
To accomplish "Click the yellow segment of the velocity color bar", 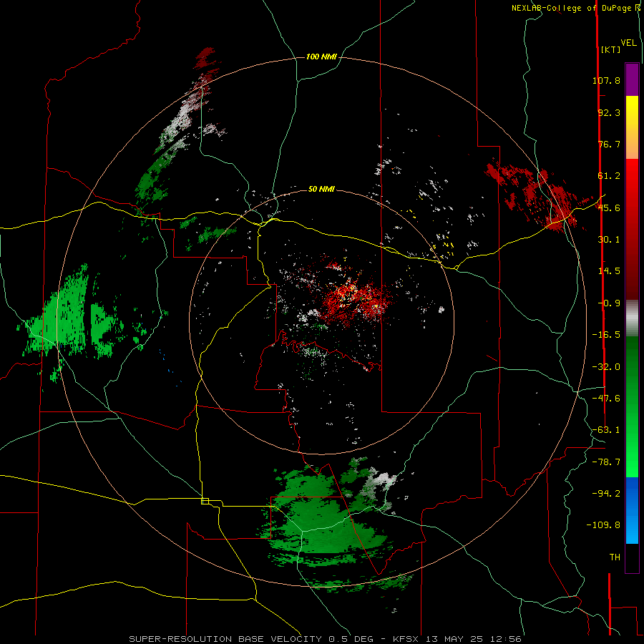I will point(632,127).
